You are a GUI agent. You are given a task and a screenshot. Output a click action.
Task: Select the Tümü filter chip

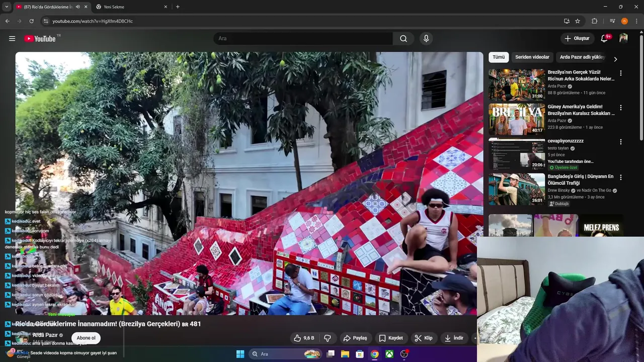click(499, 57)
